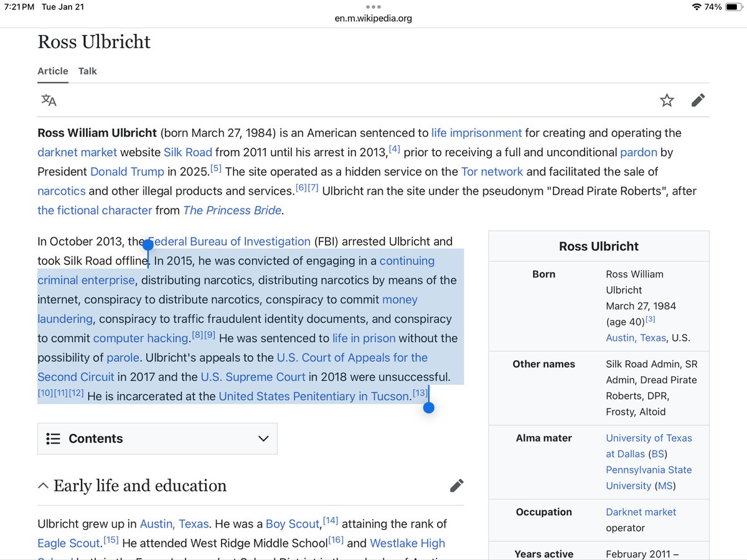
Task: Open the pardon link
Action: point(639,152)
